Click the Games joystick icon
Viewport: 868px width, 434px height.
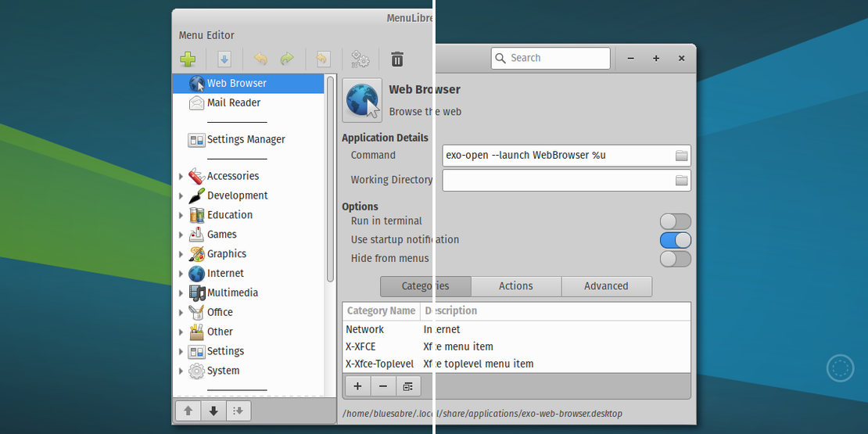(196, 235)
